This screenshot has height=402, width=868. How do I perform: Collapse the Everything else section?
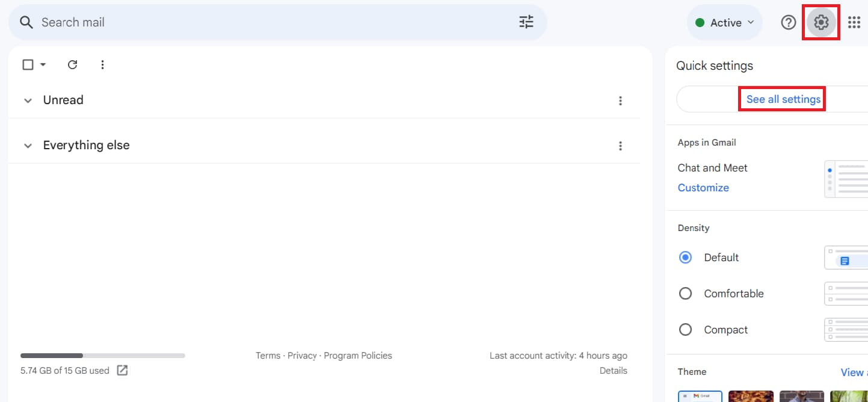pyautogui.click(x=28, y=146)
